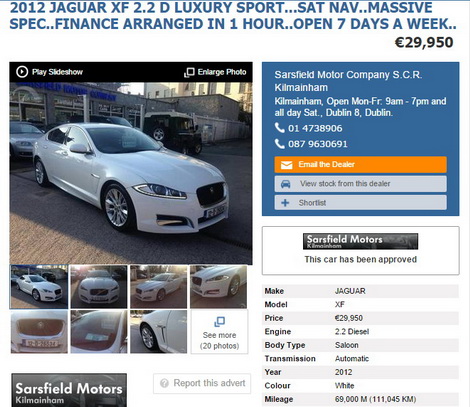Click the 2012 Jaguar XF advert title
The image size is (470, 407).
pyautogui.click(x=233, y=16)
